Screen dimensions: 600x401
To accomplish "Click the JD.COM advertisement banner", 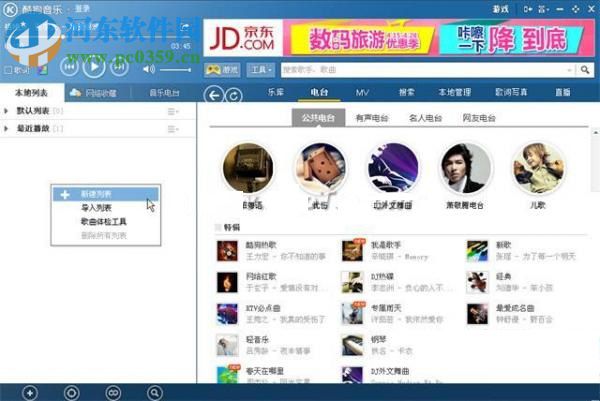I will tap(399, 38).
